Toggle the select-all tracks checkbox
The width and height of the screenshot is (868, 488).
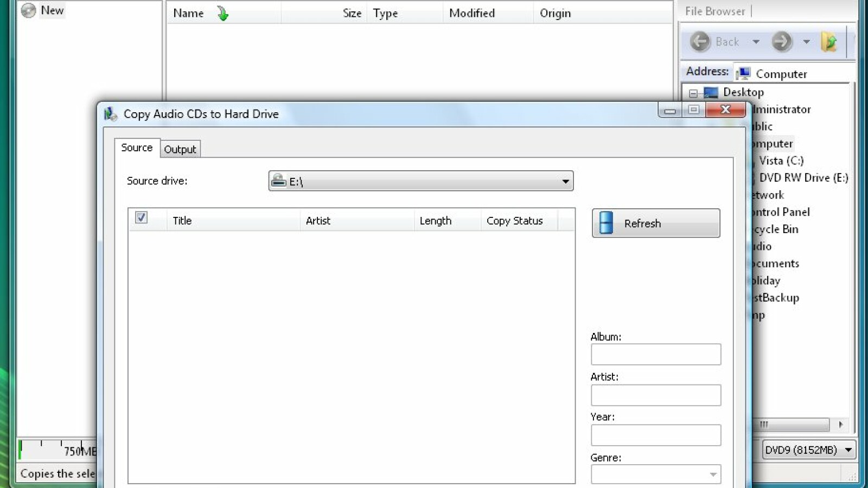click(x=141, y=218)
